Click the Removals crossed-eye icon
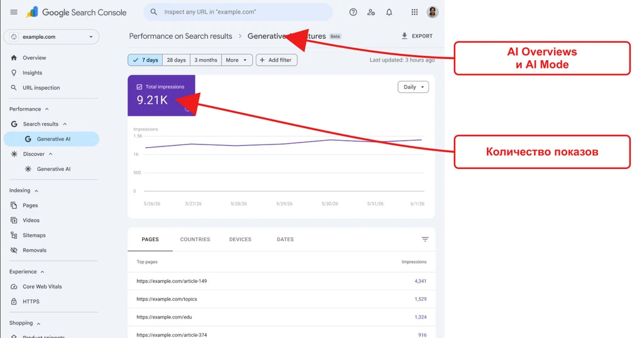 [x=14, y=250]
